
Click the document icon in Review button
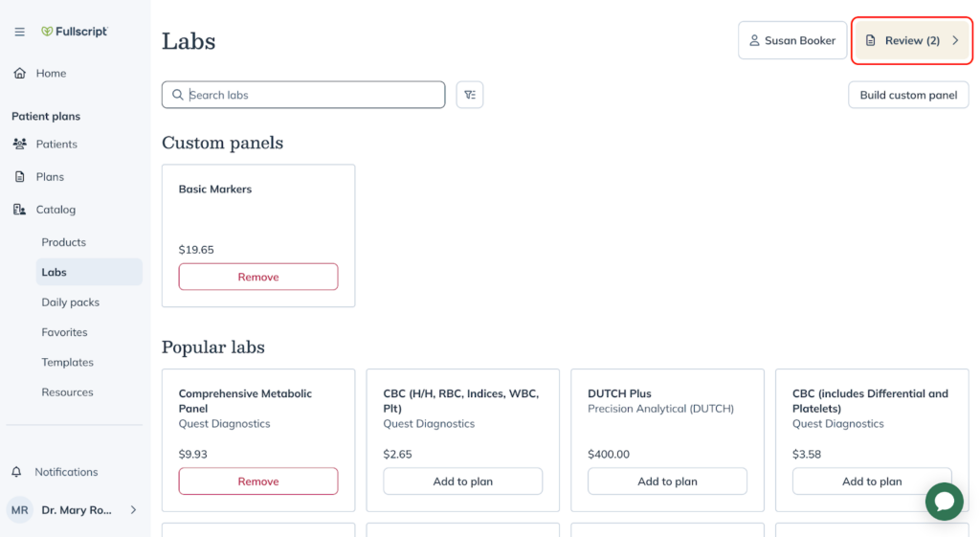coord(870,40)
